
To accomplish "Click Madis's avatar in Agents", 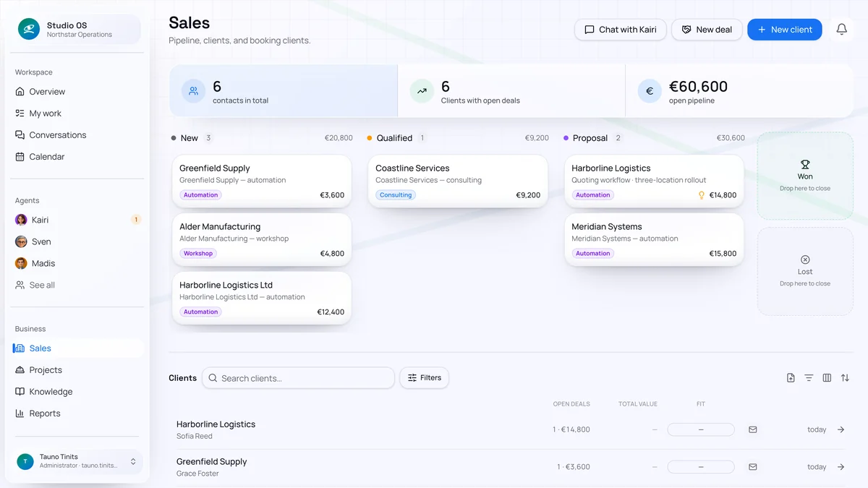I will pos(21,263).
